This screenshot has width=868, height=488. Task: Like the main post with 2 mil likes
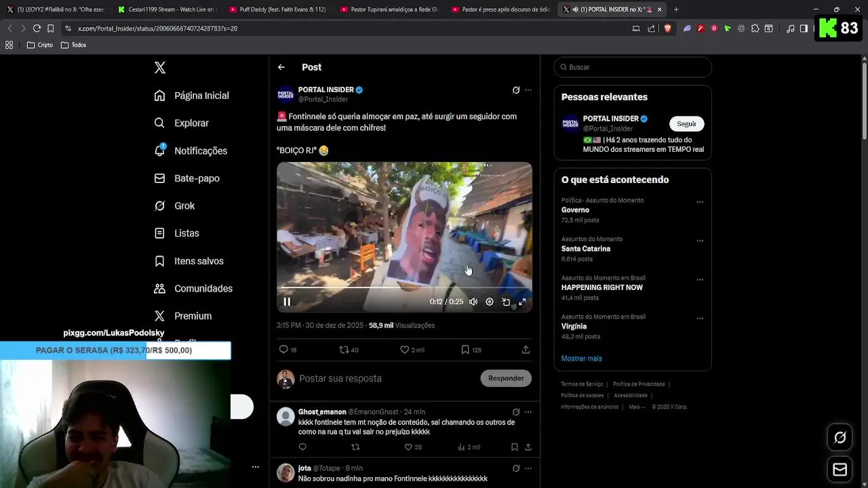pos(412,350)
